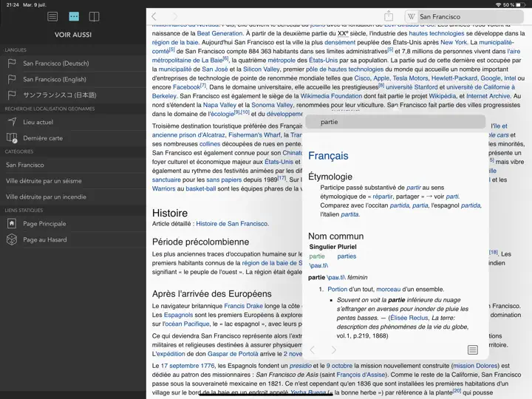Open Page au Hasard
The width and height of the screenshot is (532, 399).
73,240
